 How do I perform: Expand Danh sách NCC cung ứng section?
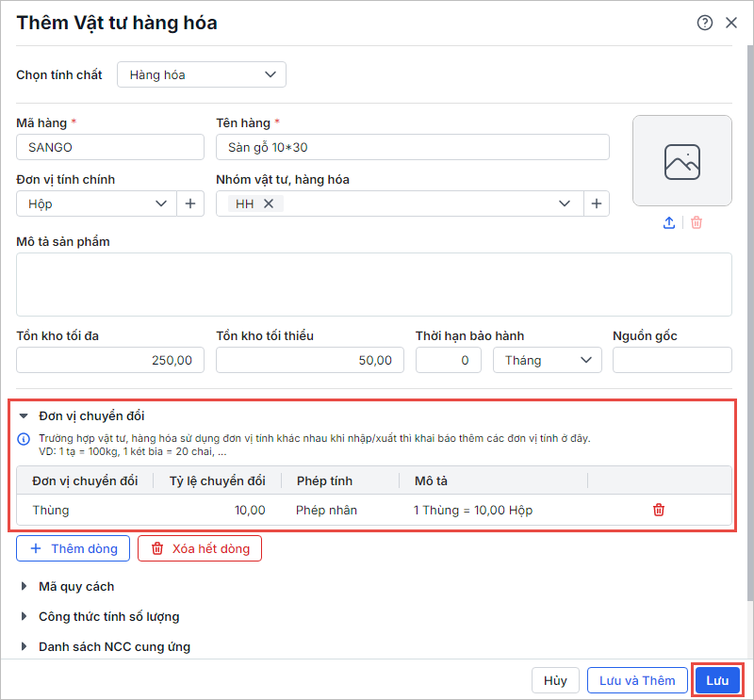[x=25, y=647]
